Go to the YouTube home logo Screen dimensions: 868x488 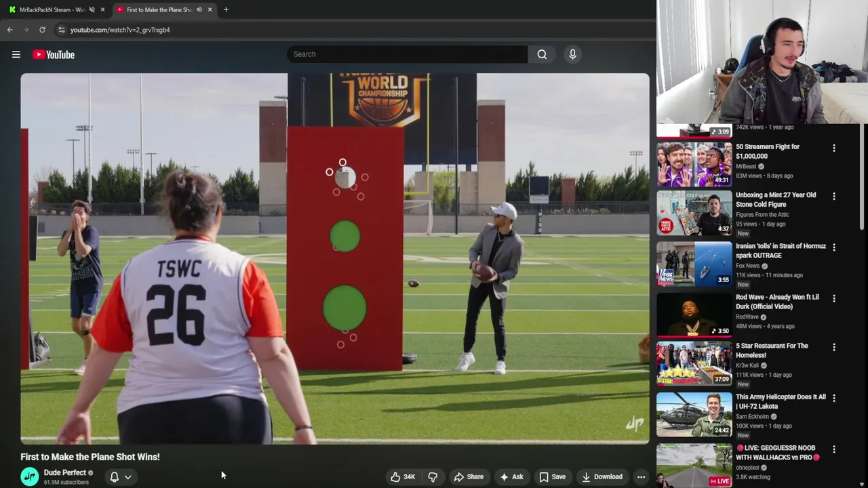coord(54,55)
